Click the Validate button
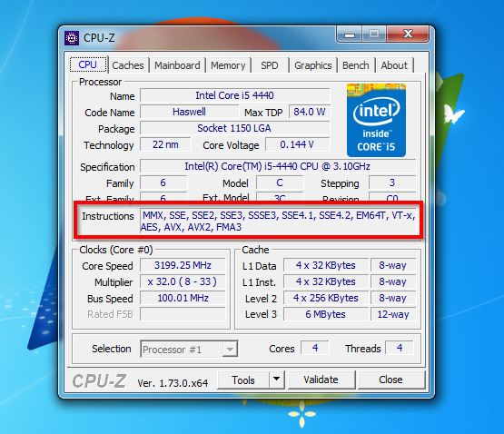 (x=321, y=380)
